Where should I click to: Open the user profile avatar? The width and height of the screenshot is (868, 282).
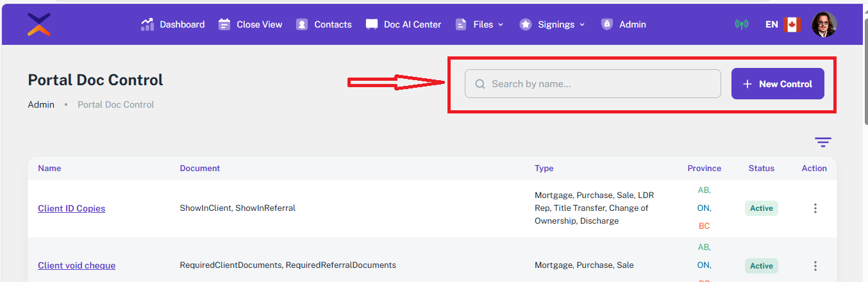click(824, 24)
